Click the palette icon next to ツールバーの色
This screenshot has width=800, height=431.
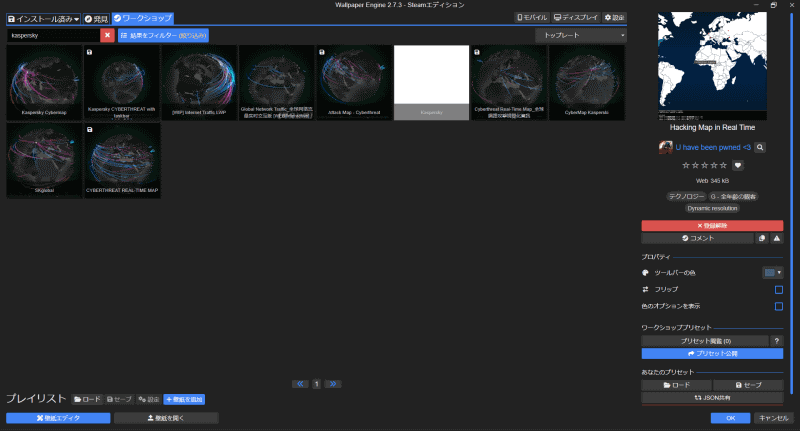click(x=645, y=273)
